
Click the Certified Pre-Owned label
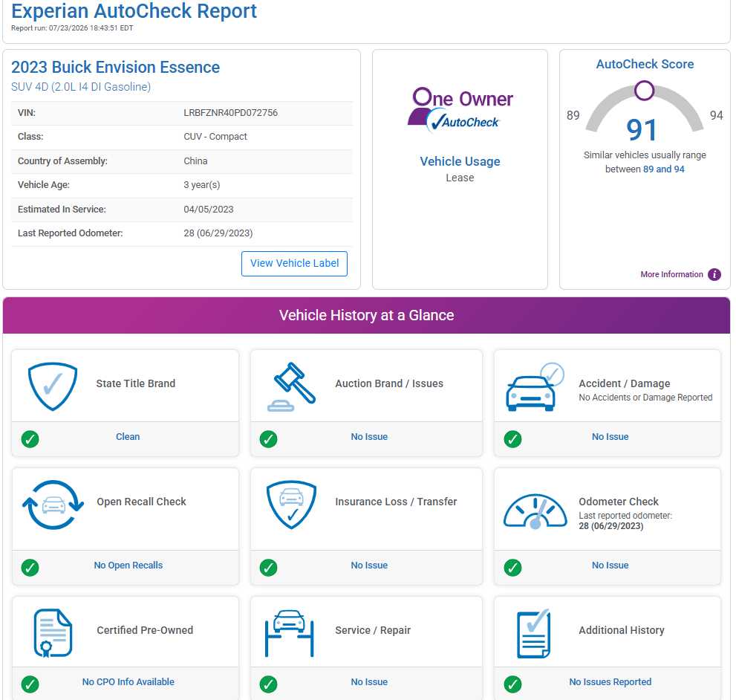pyautogui.click(x=145, y=630)
